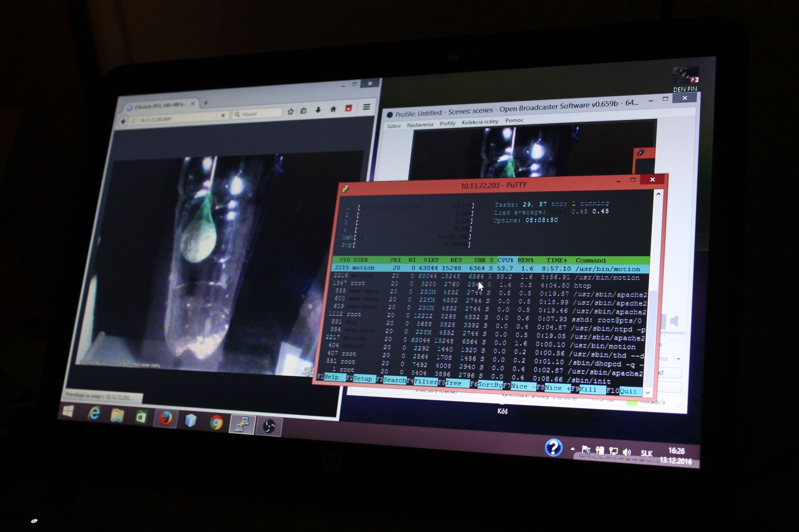Image resolution: width=799 pixels, height=532 pixels.
Task: Click the bookmark star icon in Firefox
Action: 291,111
